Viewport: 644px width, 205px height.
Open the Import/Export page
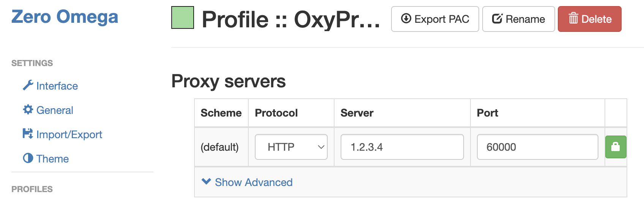[69, 134]
